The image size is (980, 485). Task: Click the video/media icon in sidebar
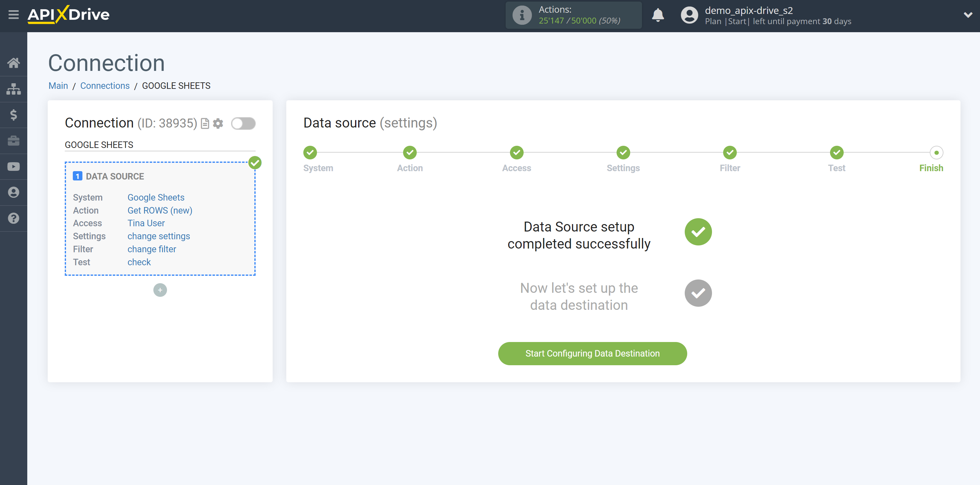14,167
